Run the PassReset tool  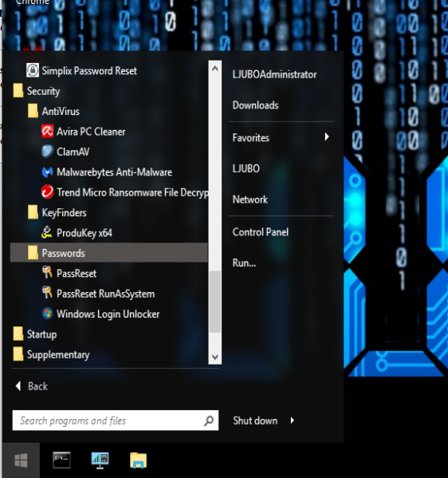69,274
